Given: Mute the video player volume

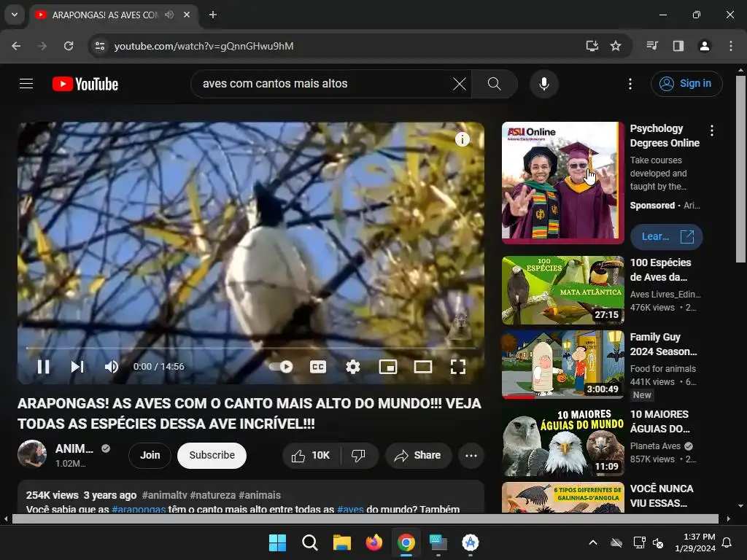Looking at the screenshot, I should click(111, 367).
